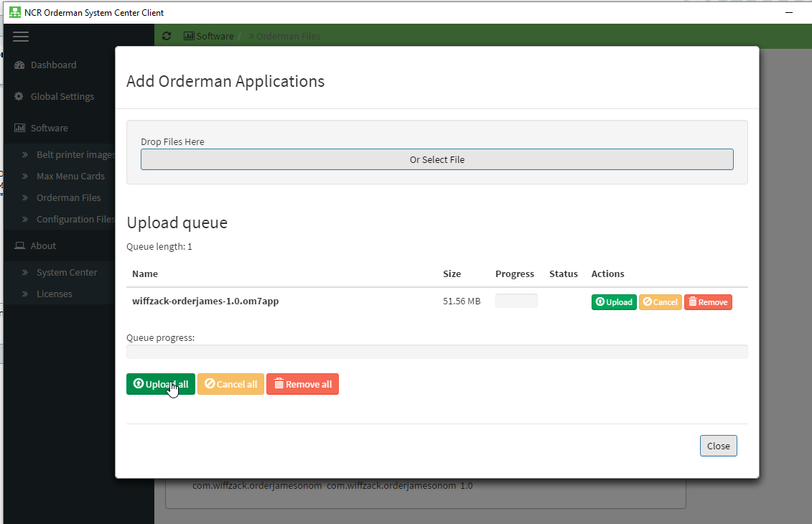
Task: Click the NCR Orderman app icon in title bar
Action: pyautogui.click(x=14, y=12)
